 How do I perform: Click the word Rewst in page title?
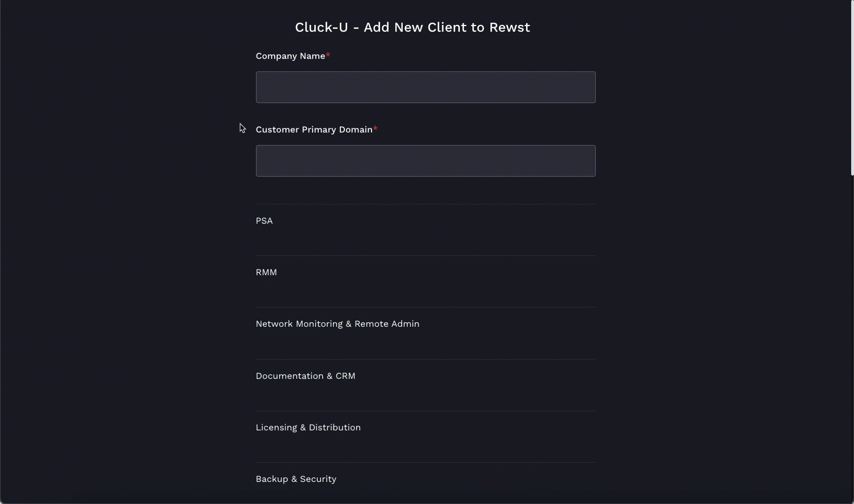[511, 27]
